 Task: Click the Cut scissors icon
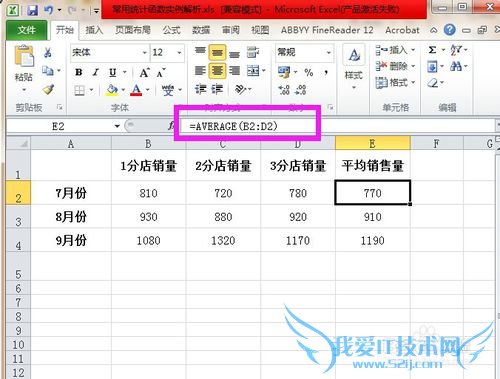tap(48, 53)
